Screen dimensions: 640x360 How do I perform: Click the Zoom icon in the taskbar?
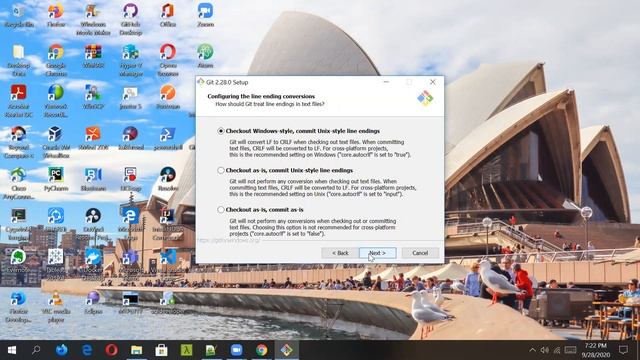click(x=236, y=350)
